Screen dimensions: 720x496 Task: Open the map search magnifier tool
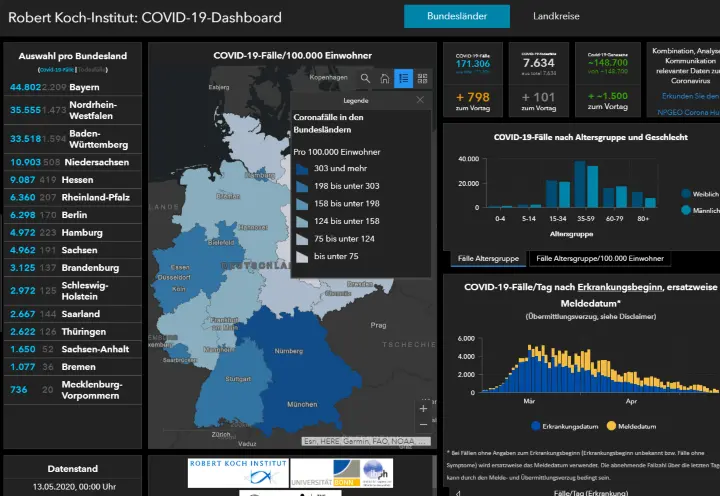pyautogui.click(x=366, y=78)
